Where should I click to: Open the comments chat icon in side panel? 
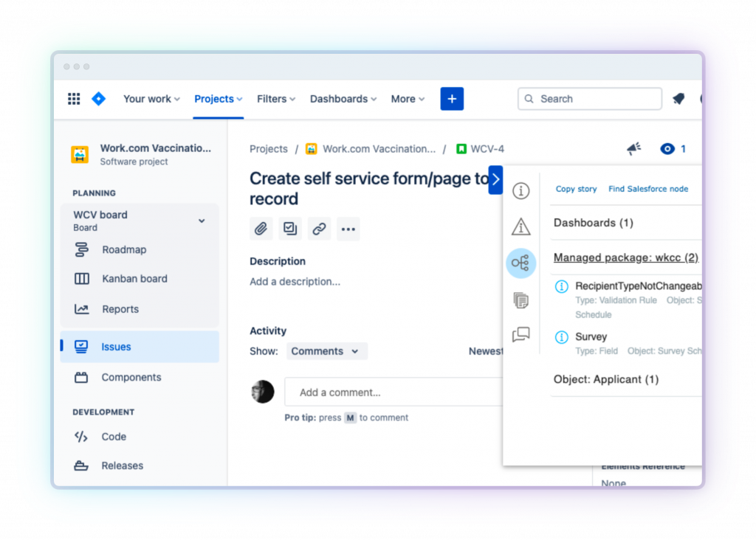point(521,335)
